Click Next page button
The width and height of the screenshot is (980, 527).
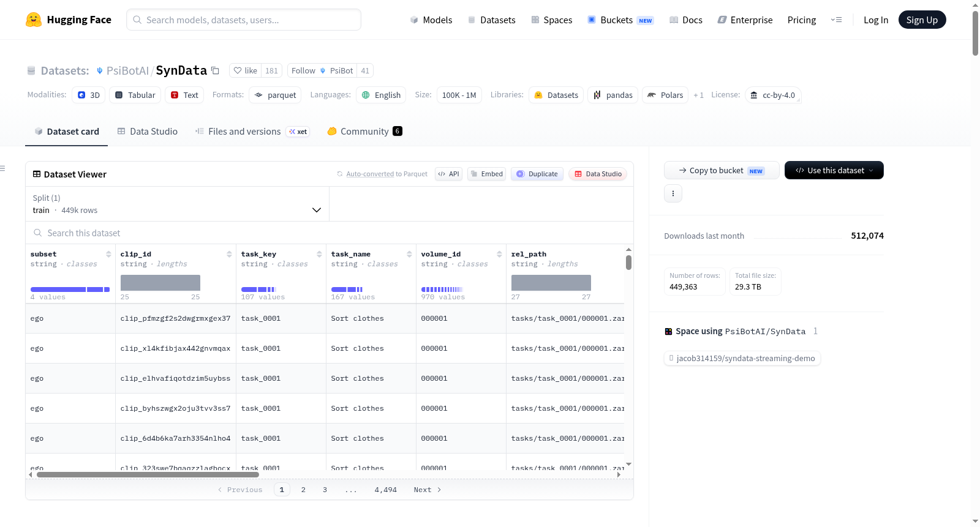[x=428, y=490]
